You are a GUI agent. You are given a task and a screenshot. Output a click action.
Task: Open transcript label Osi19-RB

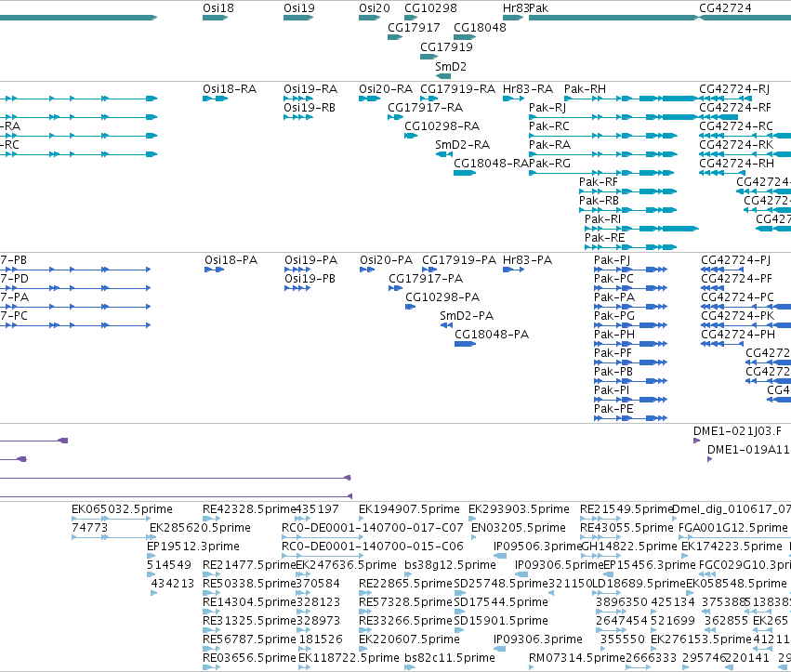point(310,108)
